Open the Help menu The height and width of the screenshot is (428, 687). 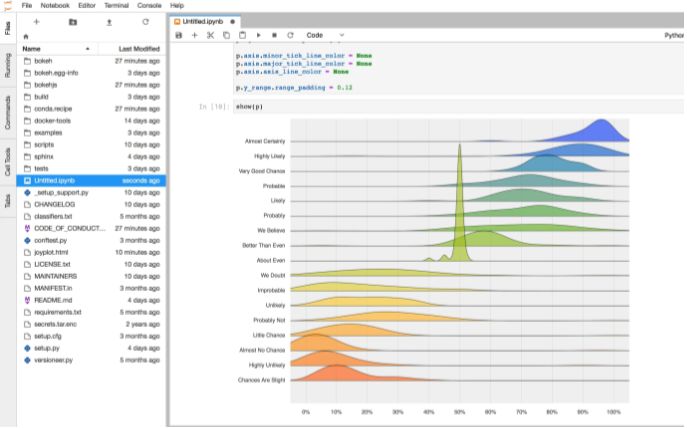(x=177, y=6)
